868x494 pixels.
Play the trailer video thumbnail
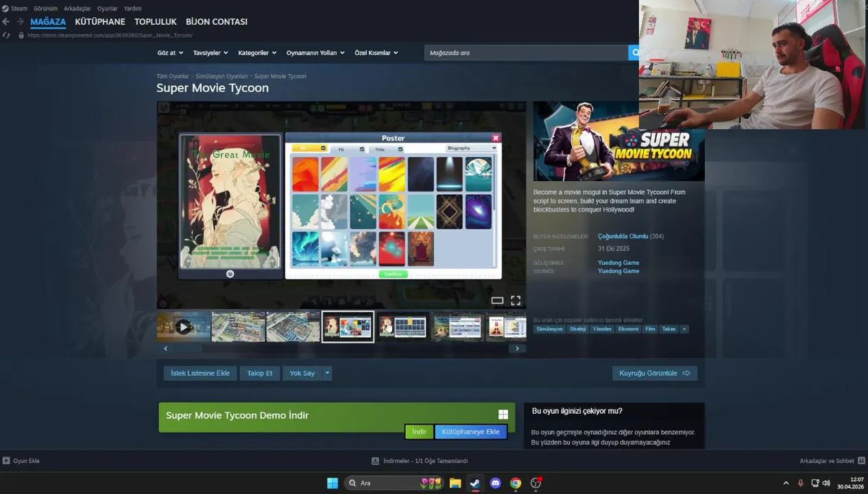tap(183, 327)
